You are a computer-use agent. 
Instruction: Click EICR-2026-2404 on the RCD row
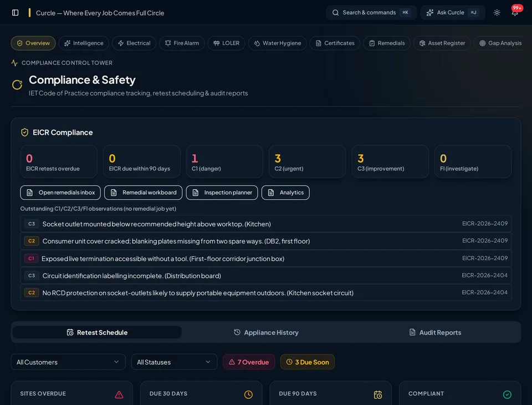(484, 292)
